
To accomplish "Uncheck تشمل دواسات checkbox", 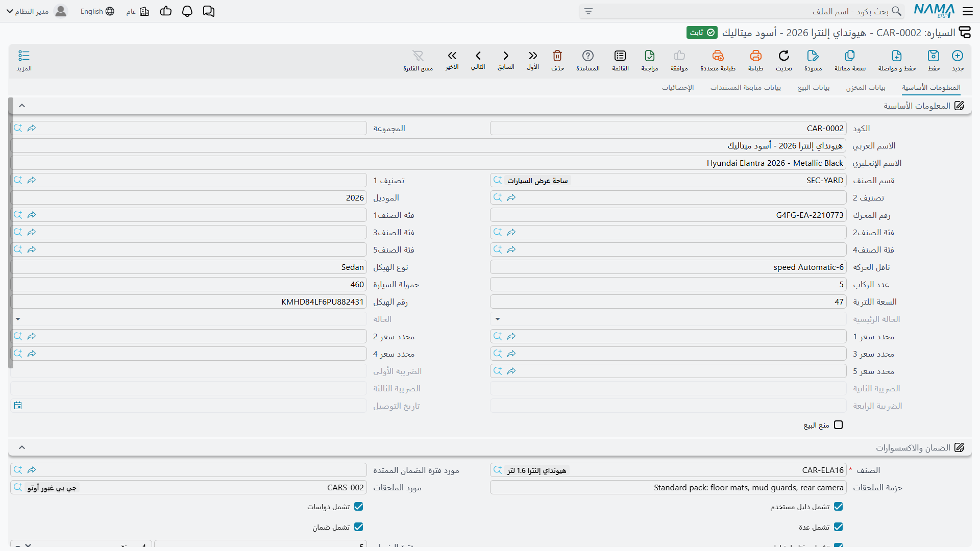I will (358, 507).
